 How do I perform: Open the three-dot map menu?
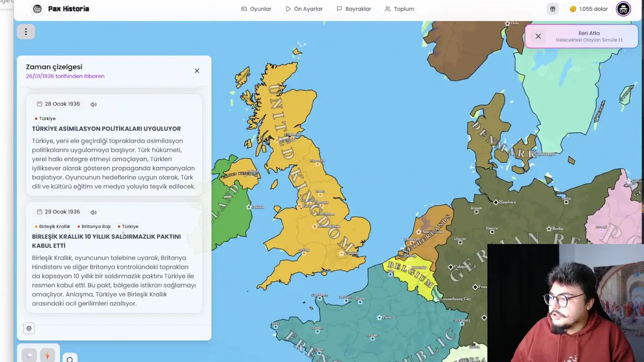point(26,32)
